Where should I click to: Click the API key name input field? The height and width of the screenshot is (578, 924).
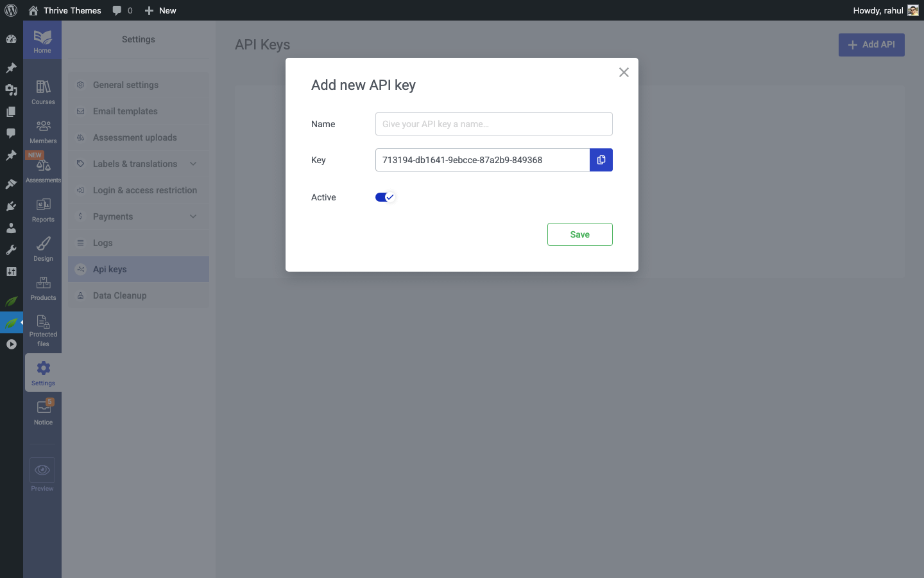493,124
